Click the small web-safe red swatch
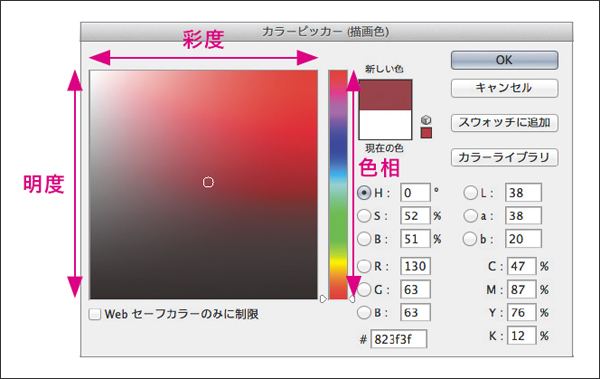 (426, 133)
